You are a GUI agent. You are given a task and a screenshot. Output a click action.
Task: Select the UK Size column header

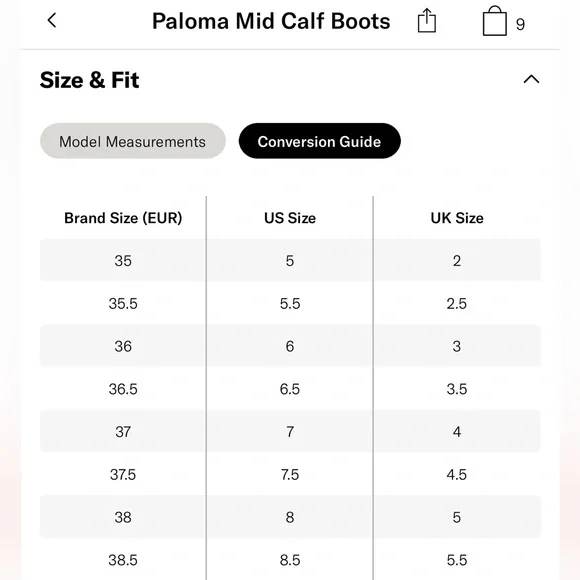point(457,218)
